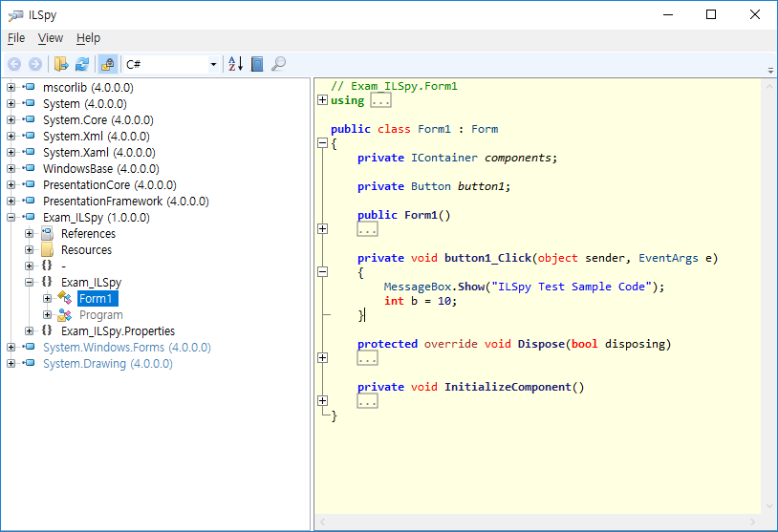This screenshot has height=532, width=778.
Task: Expand the System.Xaml assembly node
Action: coord(11,152)
